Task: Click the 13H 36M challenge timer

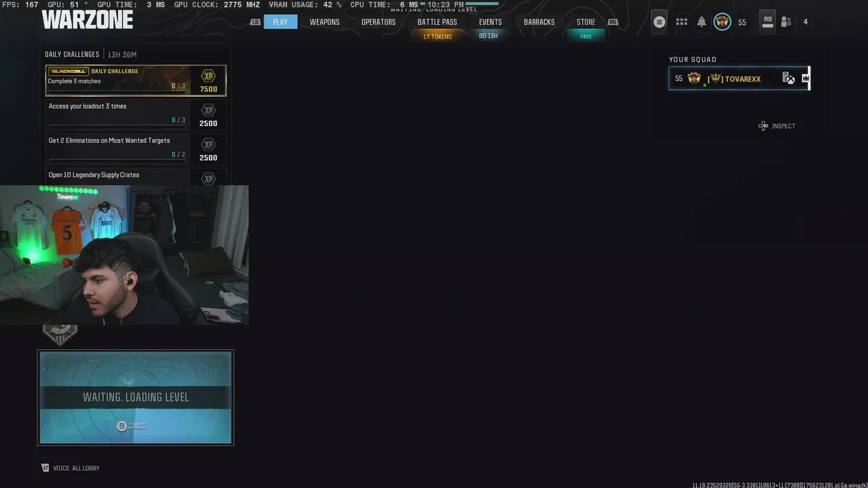Action: [x=122, y=54]
